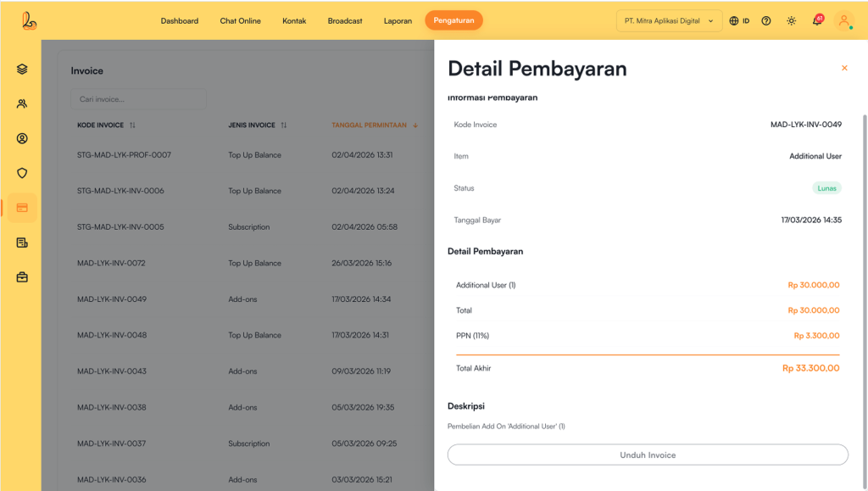868x491 pixels.
Task: Click the Detail Pembayaran panel scrollbar
Action: point(864,254)
